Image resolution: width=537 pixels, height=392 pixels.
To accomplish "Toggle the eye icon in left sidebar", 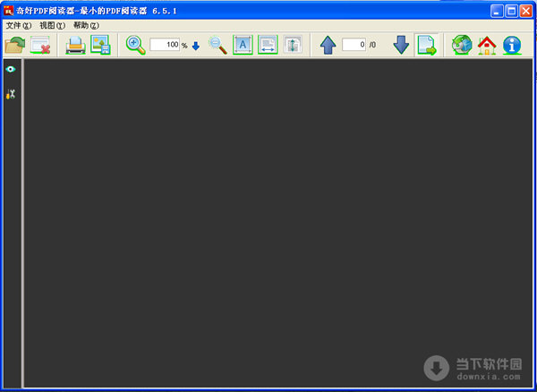I will (x=11, y=69).
